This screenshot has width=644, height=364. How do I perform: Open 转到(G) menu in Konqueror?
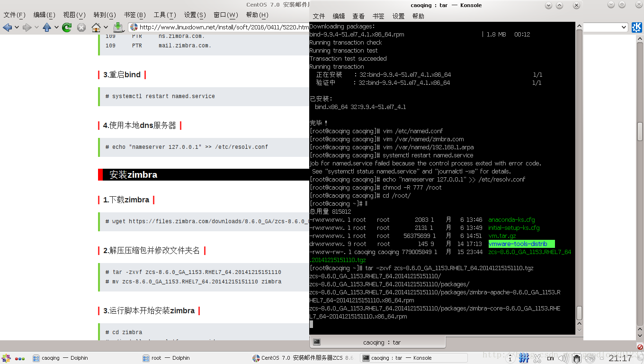(105, 15)
